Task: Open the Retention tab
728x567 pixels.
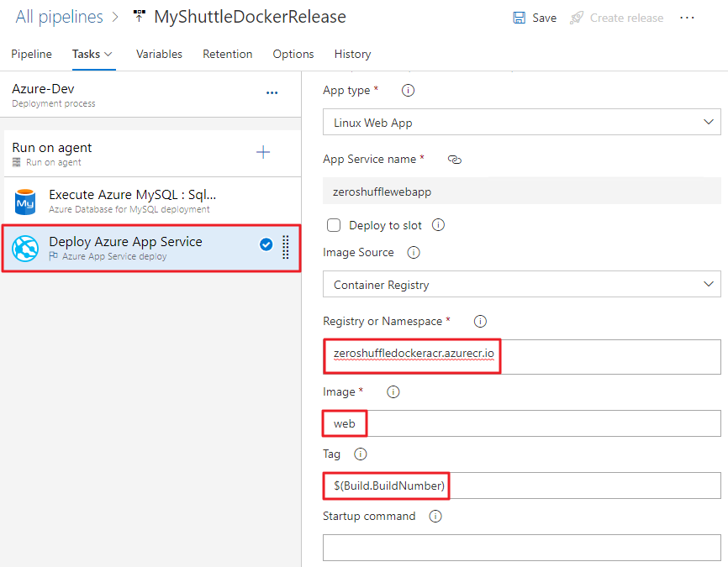Action: coord(228,55)
